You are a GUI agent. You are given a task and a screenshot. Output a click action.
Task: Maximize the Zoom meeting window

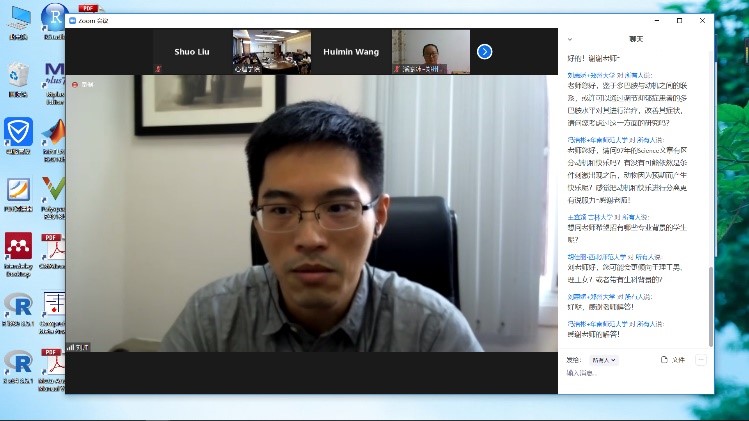(x=679, y=20)
